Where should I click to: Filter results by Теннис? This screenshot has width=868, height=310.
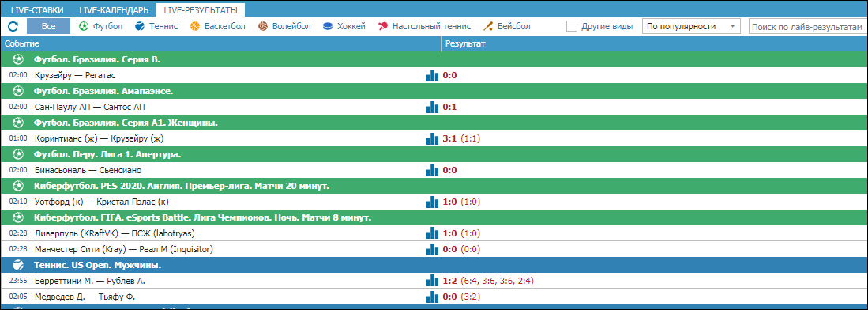(156, 26)
